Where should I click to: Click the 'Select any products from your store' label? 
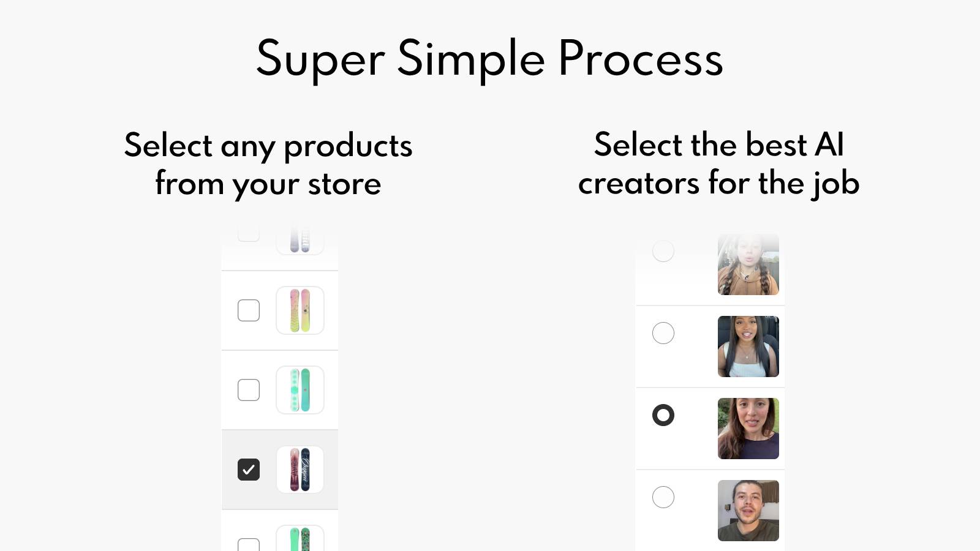click(268, 164)
